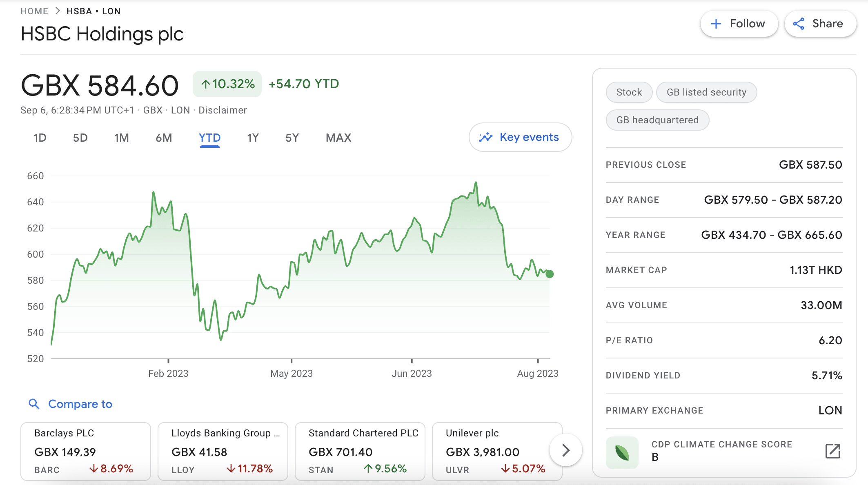Show the 1Y chart range

click(253, 138)
